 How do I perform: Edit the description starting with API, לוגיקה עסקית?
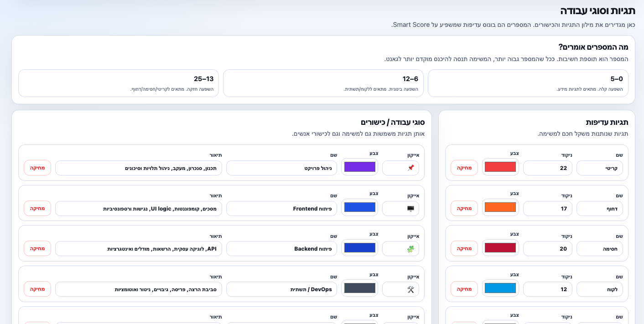(139, 248)
